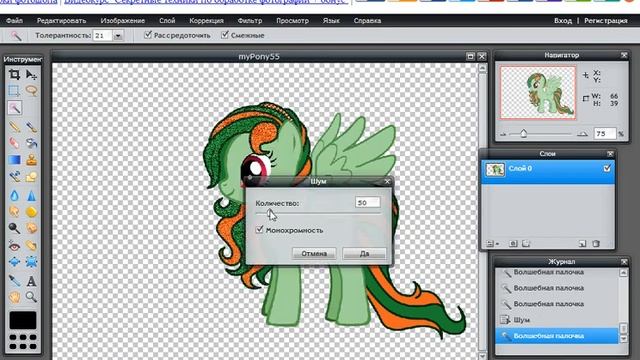Open the Коррекция menu
The image size is (640, 360).
(206, 20)
